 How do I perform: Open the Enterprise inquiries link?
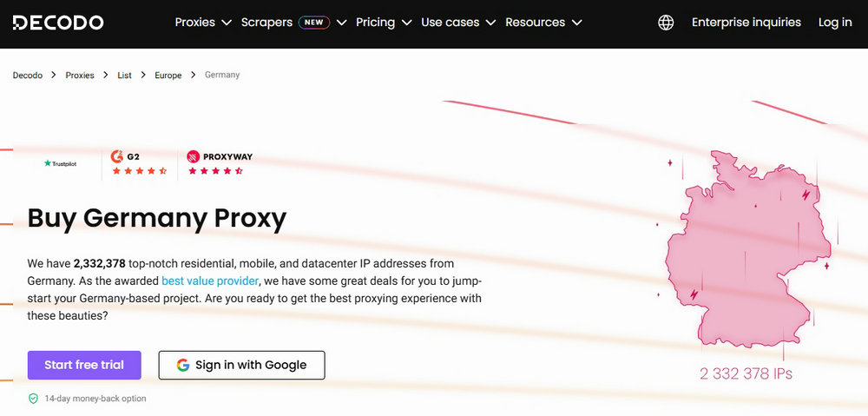(x=746, y=23)
